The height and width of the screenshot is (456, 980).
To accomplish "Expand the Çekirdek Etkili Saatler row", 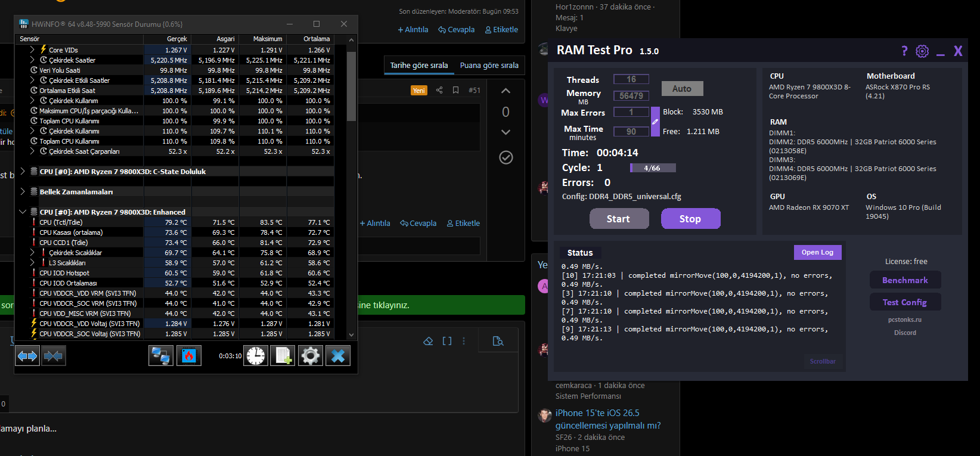I will 32,80.
